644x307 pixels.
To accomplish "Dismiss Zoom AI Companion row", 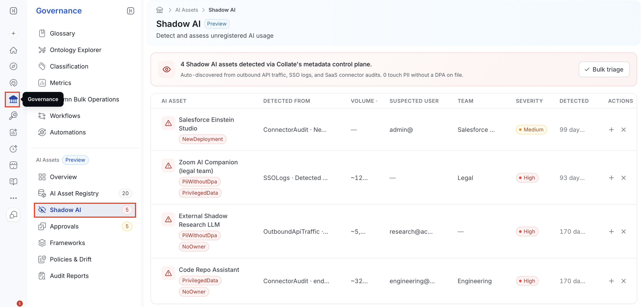I will (x=624, y=178).
